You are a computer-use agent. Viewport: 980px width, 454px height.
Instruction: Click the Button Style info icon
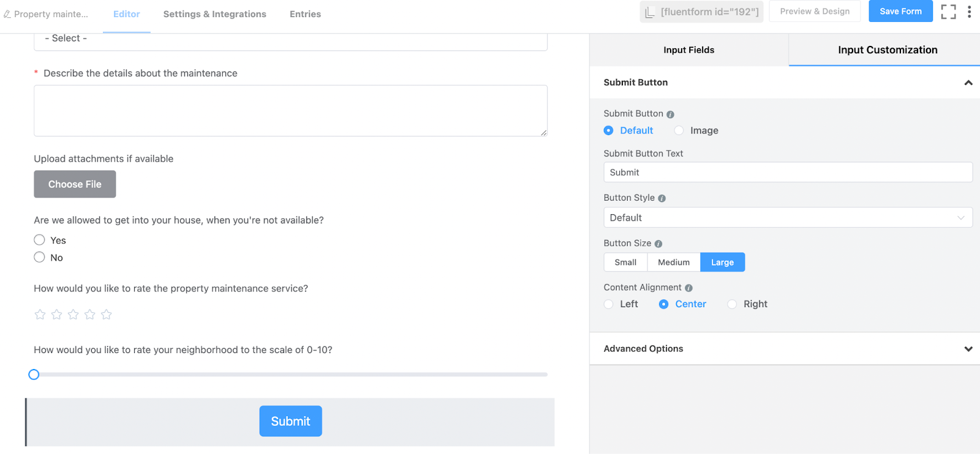point(661,198)
